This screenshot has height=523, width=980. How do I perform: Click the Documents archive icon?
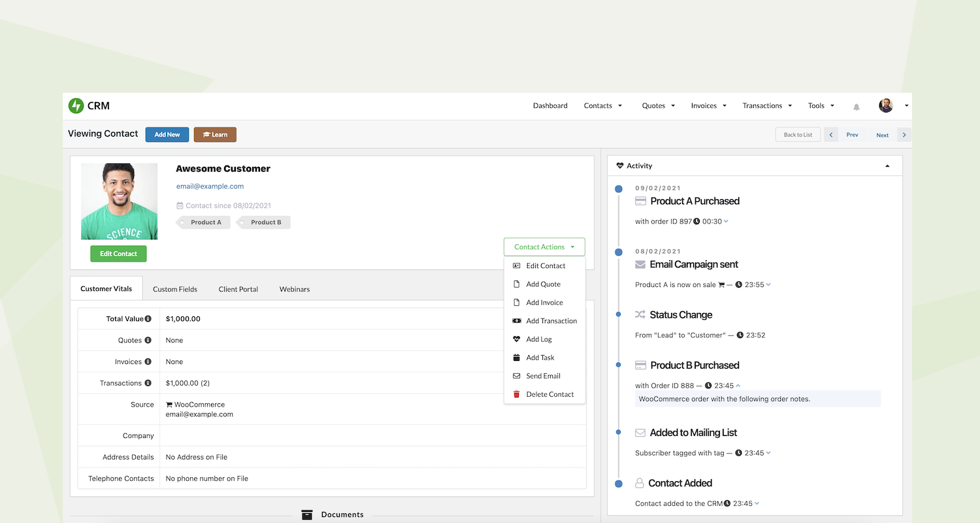click(x=307, y=515)
